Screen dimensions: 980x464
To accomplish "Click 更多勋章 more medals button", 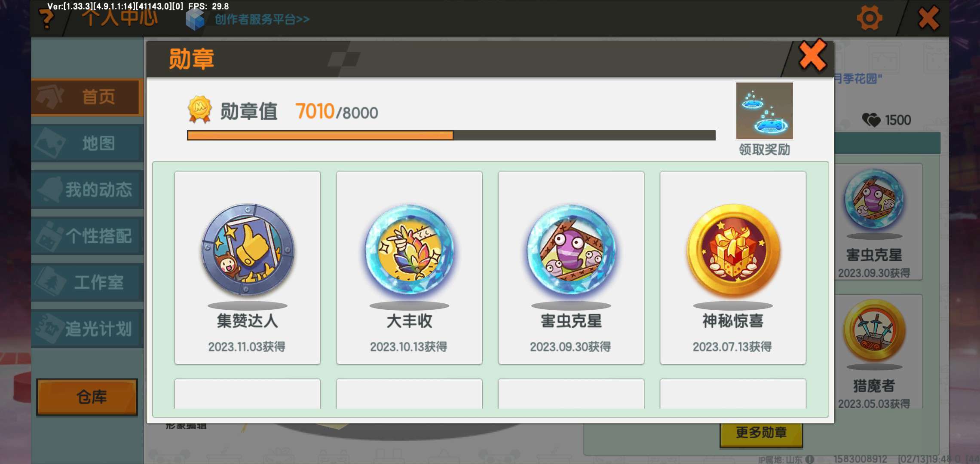I will coord(761,433).
